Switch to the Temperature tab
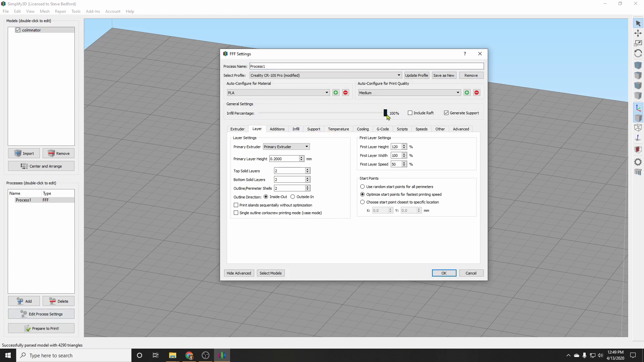This screenshot has height=362, width=644. (x=338, y=129)
